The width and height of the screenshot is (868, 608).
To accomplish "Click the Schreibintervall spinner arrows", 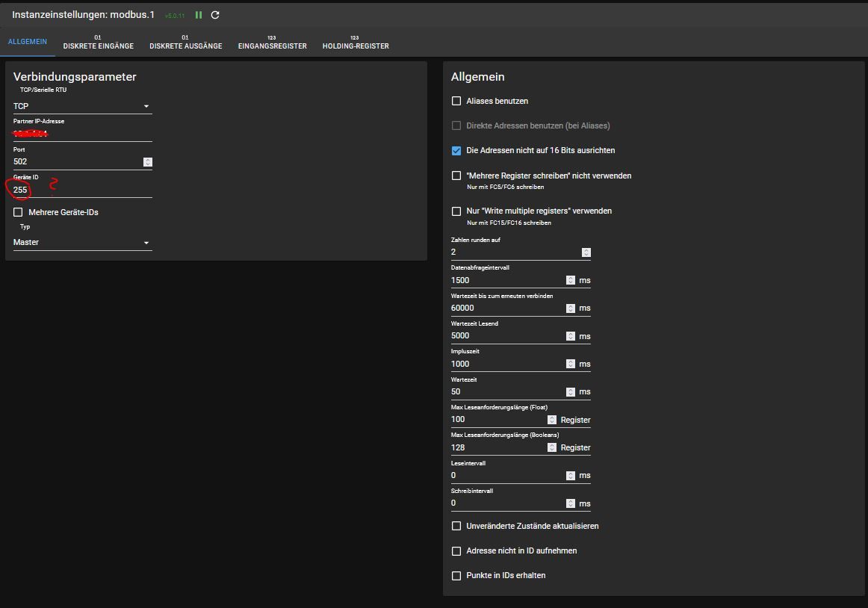I will (571, 503).
